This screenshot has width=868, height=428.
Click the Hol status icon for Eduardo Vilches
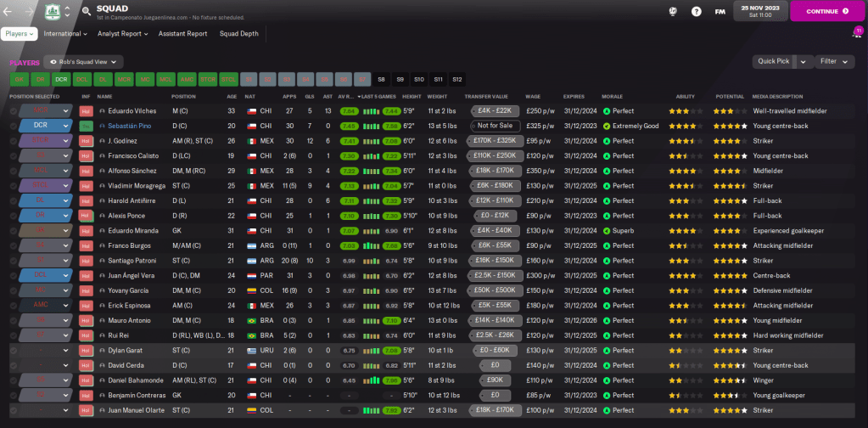(x=85, y=110)
